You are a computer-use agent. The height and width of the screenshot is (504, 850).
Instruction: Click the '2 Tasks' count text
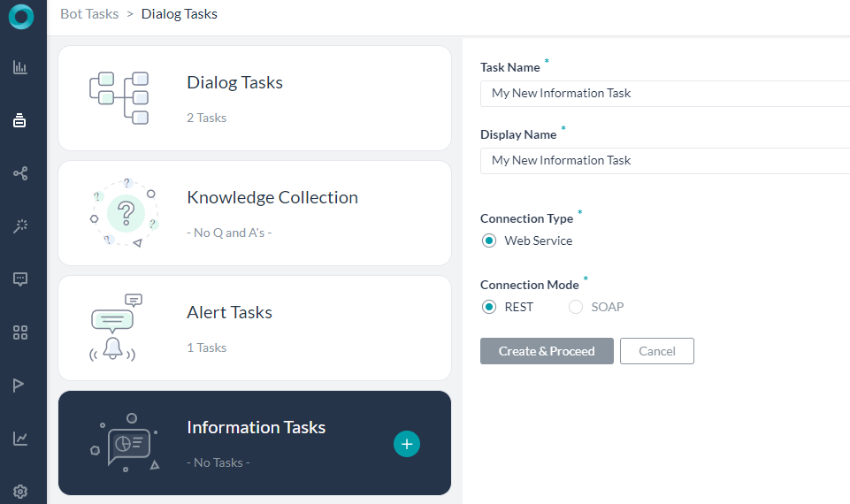(x=207, y=118)
